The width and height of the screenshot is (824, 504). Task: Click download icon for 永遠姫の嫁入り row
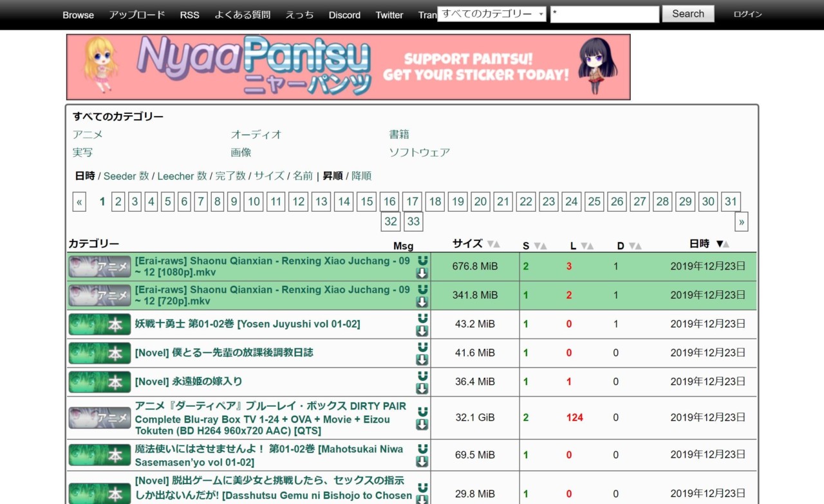click(422, 389)
